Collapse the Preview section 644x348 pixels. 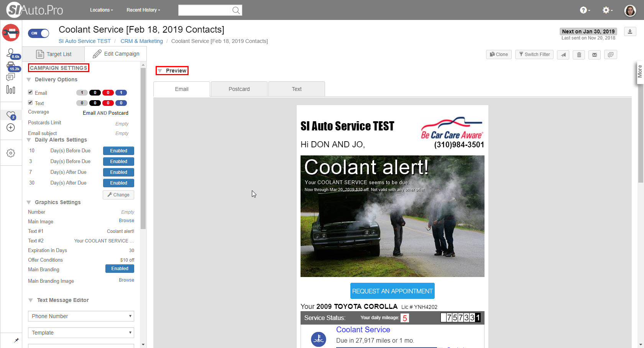pos(160,71)
